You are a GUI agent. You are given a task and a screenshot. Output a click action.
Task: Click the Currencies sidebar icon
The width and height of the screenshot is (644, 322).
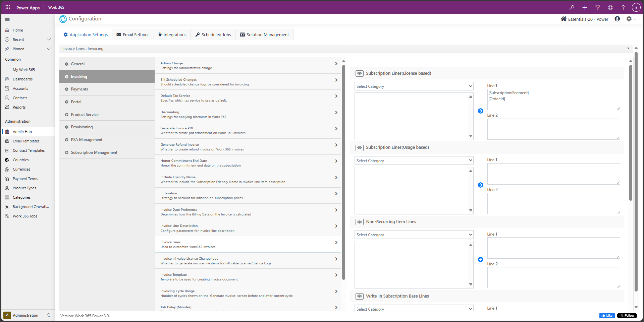coord(7,169)
